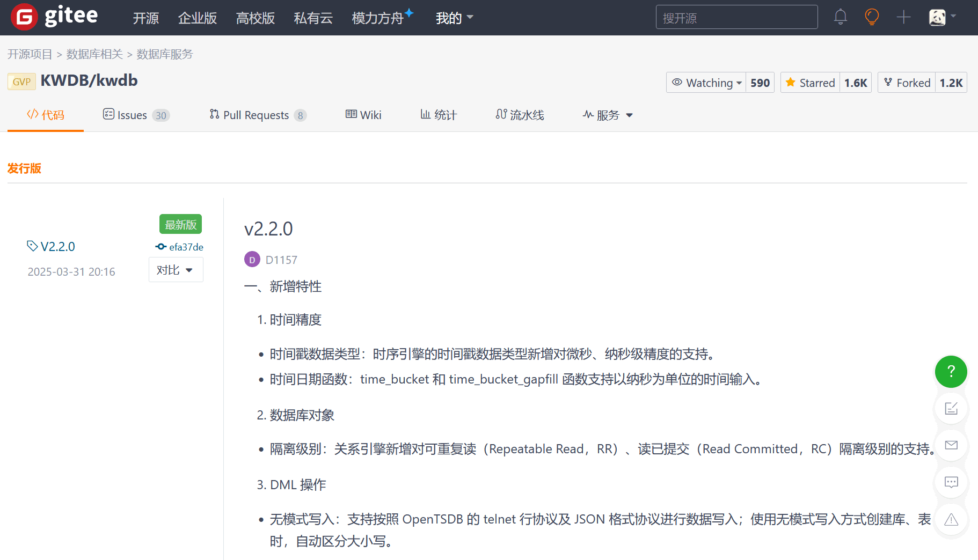
Task: Expand the Watching dropdown
Action: tap(706, 83)
